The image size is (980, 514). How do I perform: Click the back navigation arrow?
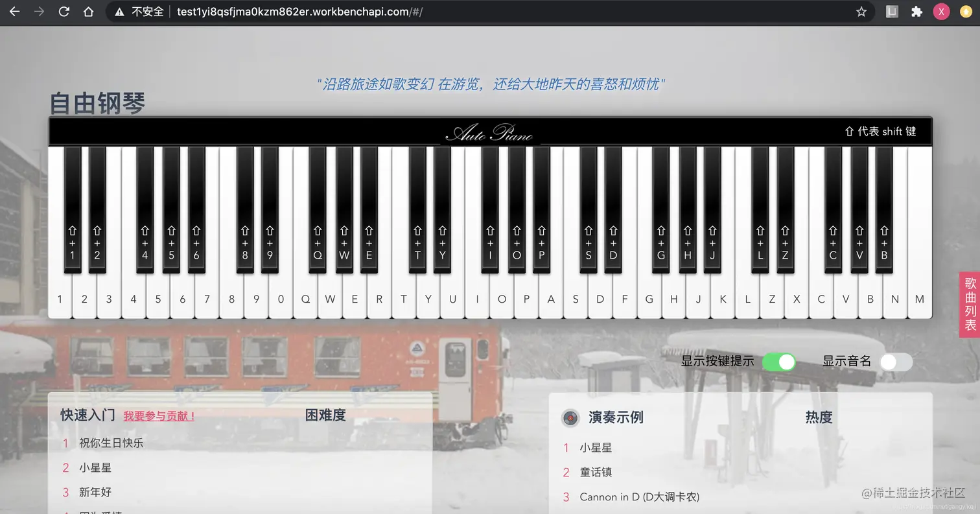coord(14,11)
